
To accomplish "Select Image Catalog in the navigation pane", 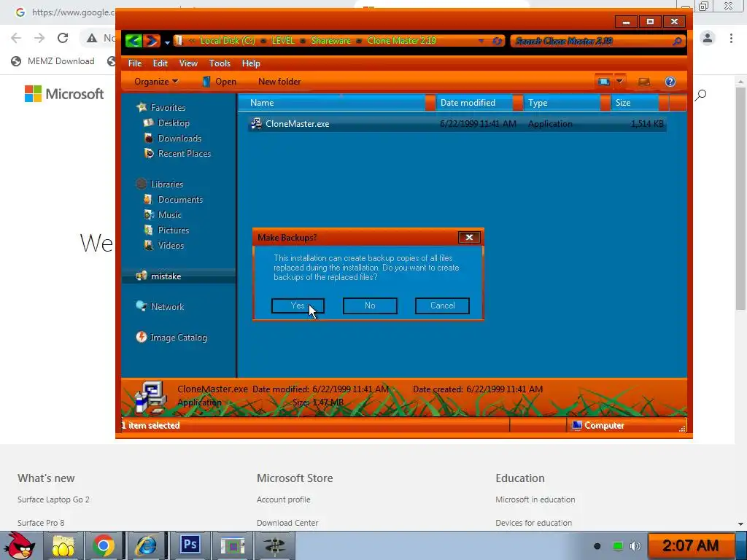I will pyautogui.click(x=178, y=338).
